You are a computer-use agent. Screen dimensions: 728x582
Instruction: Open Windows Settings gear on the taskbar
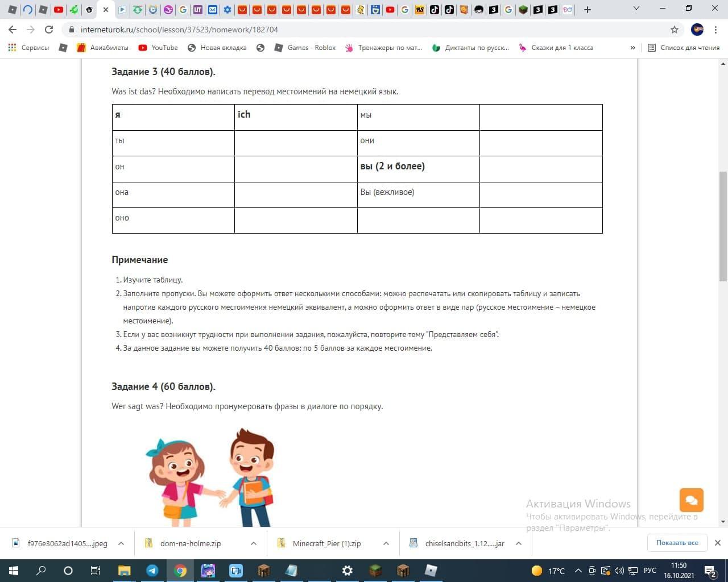(x=347, y=571)
